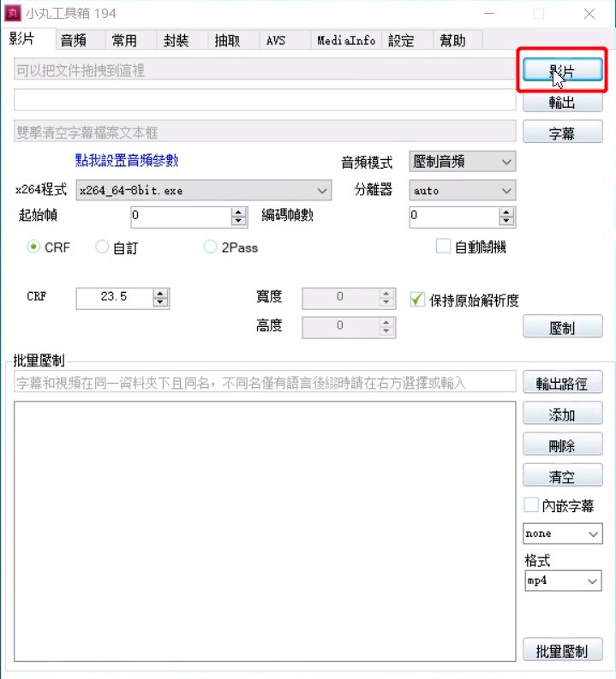Viewport: 616px width, 679px height.
Task: Click the 壓制 encode button
Action: point(562,326)
